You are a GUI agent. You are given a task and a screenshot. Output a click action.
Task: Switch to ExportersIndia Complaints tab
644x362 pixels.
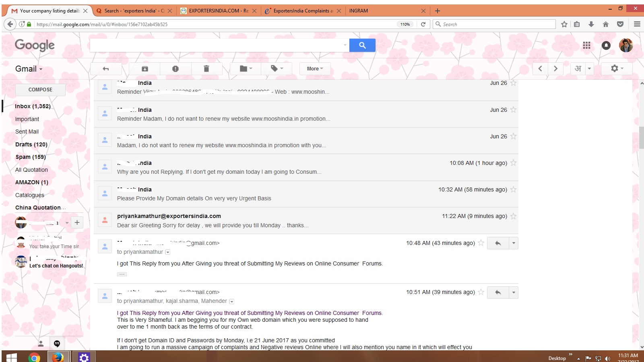tap(303, 11)
